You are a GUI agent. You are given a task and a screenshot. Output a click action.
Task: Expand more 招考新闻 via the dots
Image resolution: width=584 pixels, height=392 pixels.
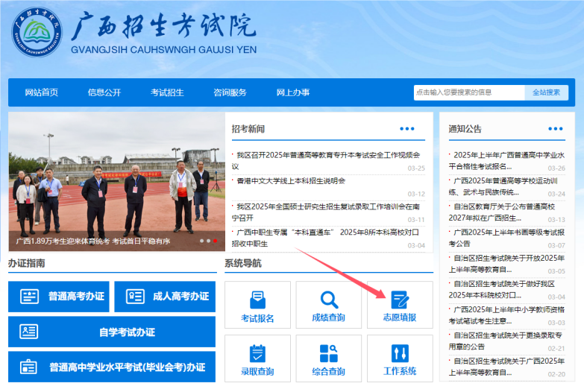click(x=406, y=129)
